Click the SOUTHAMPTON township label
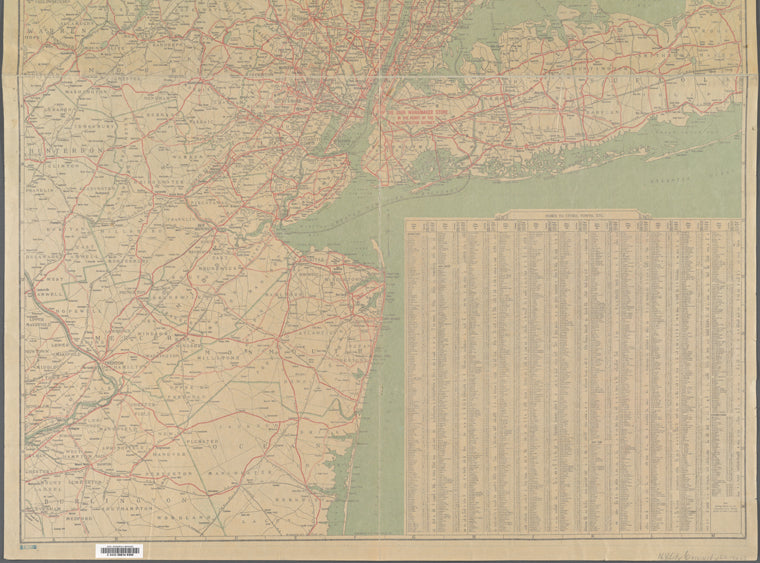 tap(128, 509)
